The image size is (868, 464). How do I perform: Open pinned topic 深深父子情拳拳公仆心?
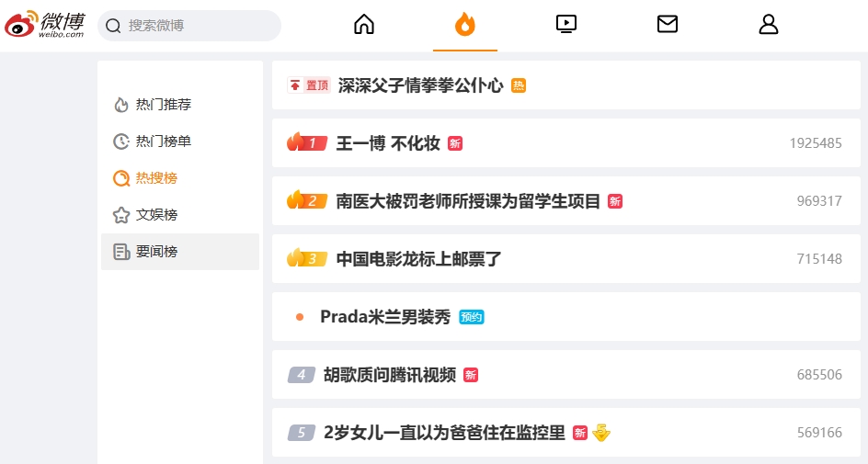[x=420, y=85]
